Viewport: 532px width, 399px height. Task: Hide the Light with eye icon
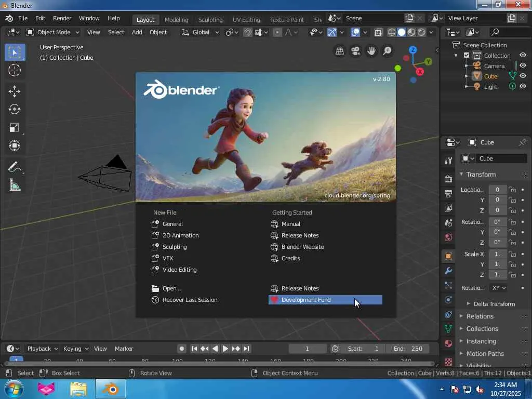point(523,86)
